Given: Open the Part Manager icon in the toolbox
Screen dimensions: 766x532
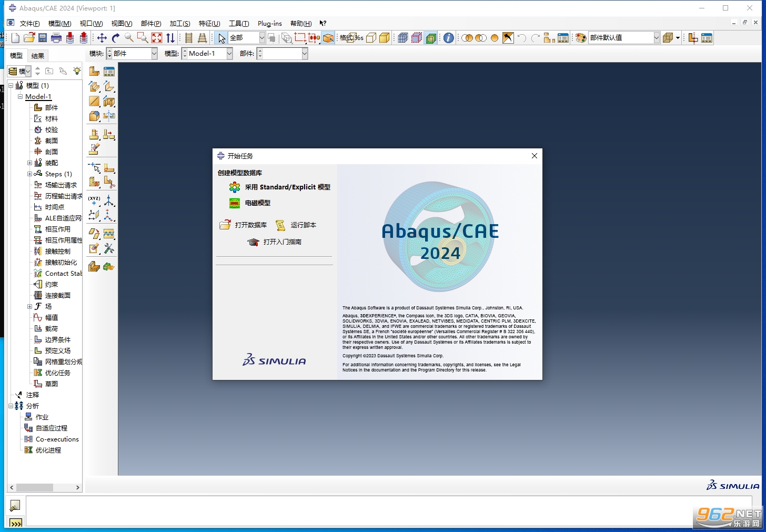Looking at the screenshot, I should [109, 72].
